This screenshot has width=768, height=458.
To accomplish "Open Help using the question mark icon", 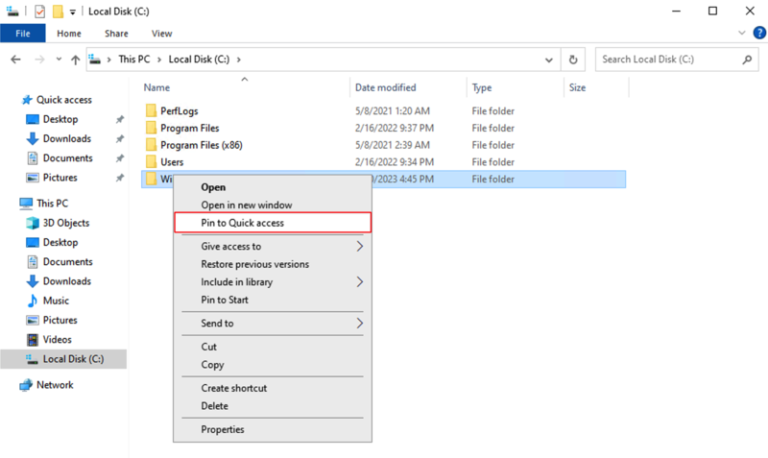I will click(x=756, y=33).
